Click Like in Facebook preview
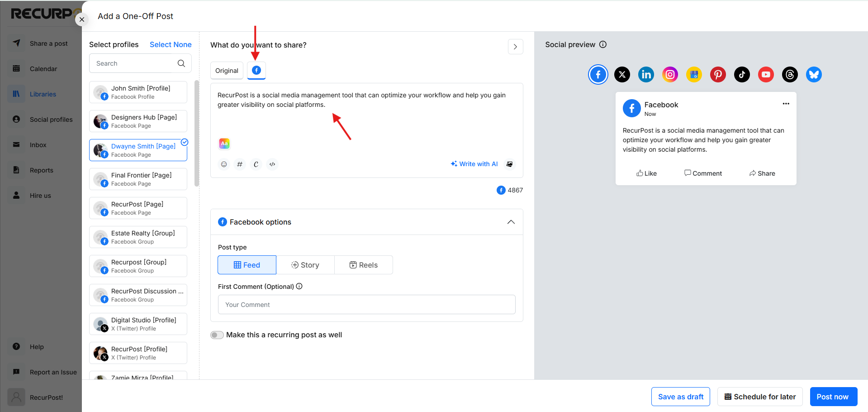Screen dimensions: 868x412 click(646, 173)
